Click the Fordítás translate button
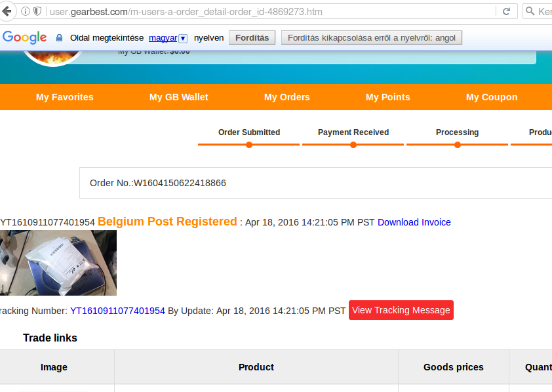This screenshot has width=552, height=392. (252, 37)
